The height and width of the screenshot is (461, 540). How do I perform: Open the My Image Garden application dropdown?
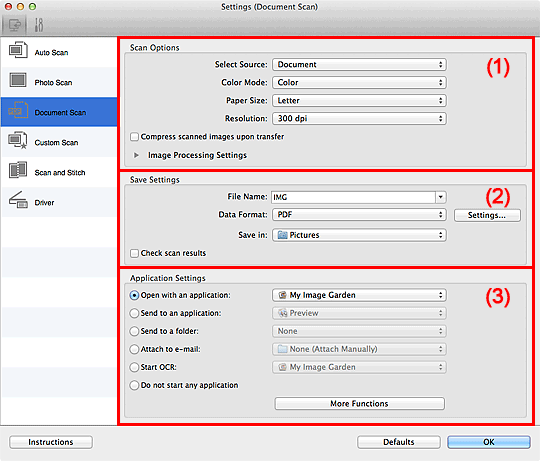coord(359,295)
